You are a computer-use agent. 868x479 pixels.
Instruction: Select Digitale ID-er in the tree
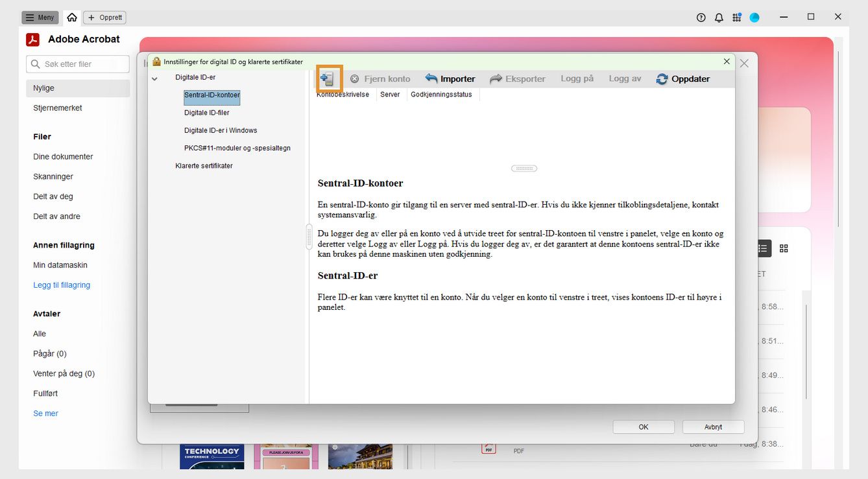pyautogui.click(x=195, y=77)
